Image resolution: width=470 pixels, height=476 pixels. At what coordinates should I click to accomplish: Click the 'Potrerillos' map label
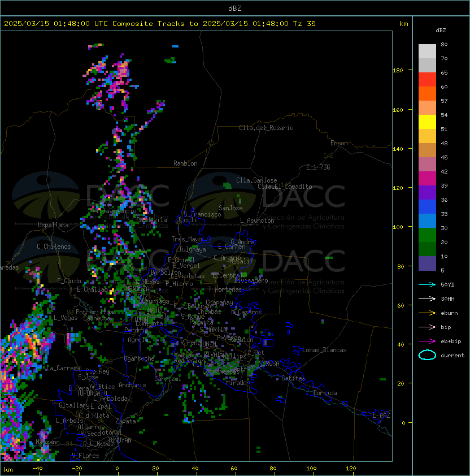click(x=94, y=312)
